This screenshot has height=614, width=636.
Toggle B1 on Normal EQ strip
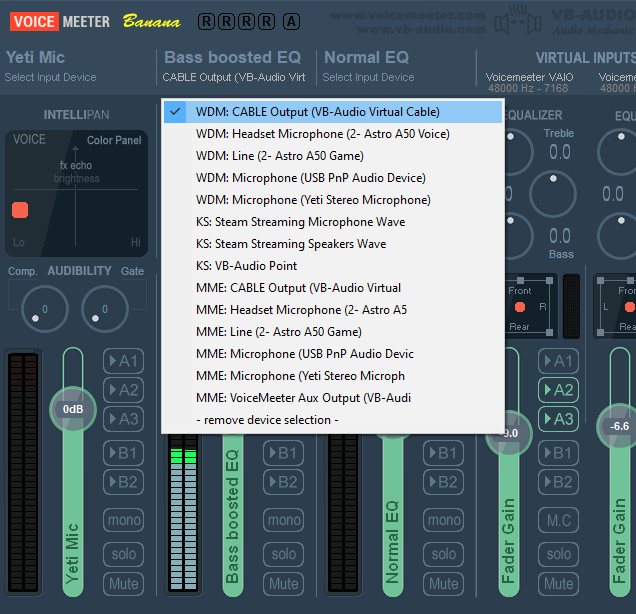point(443,453)
